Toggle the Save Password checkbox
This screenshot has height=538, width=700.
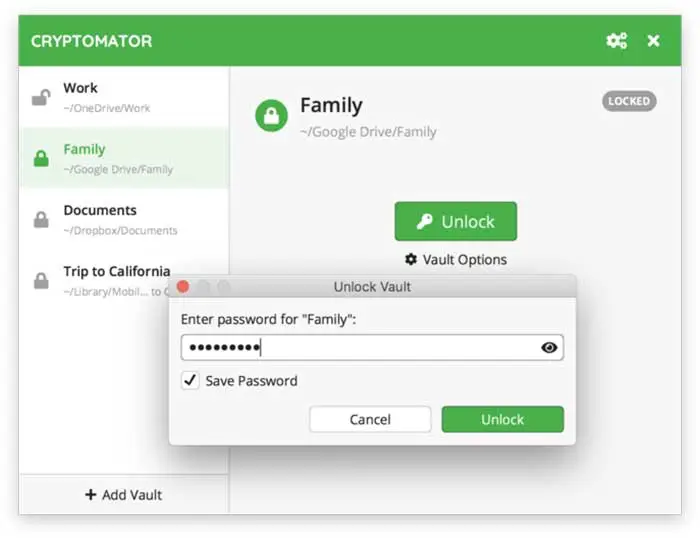[x=189, y=380]
